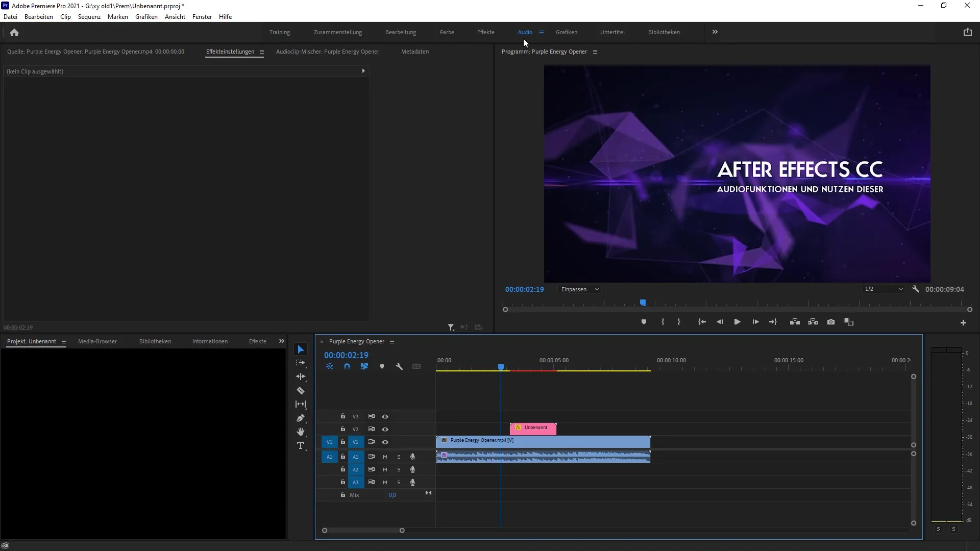Hide track V1 output eye

click(x=385, y=442)
